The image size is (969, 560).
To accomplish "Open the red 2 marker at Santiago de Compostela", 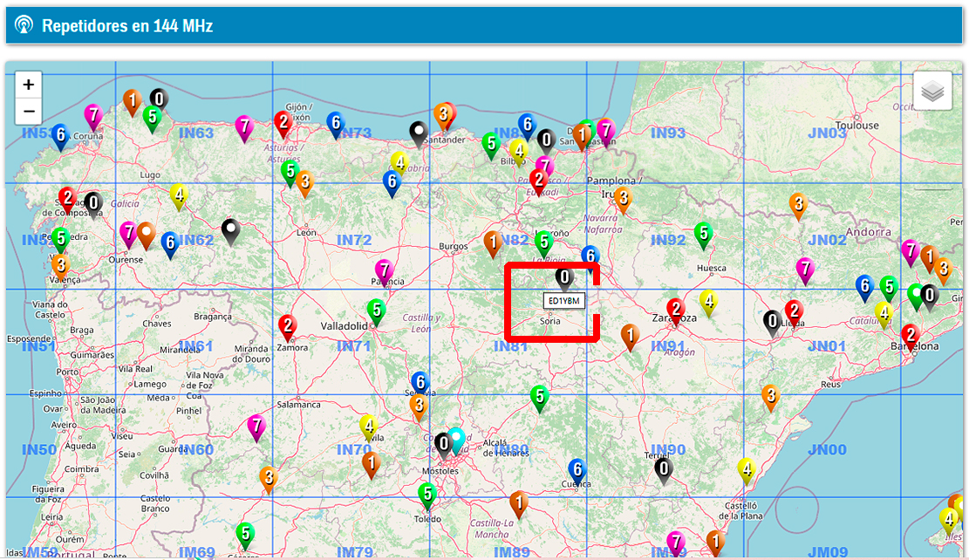I will 67,201.
